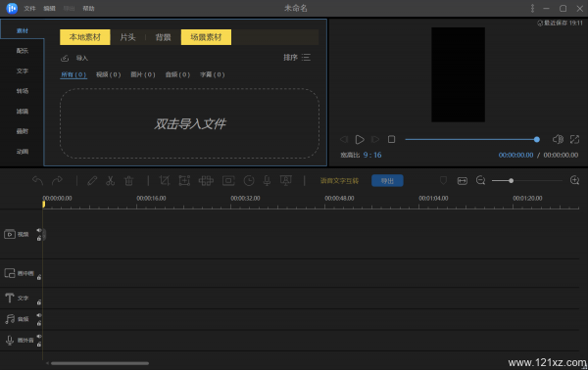588x370 pixels.
Task: Mute the voiceover track speaker toggle
Action: pyautogui.click(x=39, y=337)
